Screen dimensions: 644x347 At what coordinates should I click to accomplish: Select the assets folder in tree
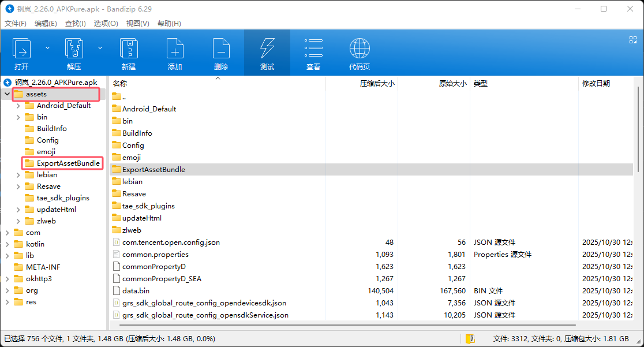click(x=36, y=94)
